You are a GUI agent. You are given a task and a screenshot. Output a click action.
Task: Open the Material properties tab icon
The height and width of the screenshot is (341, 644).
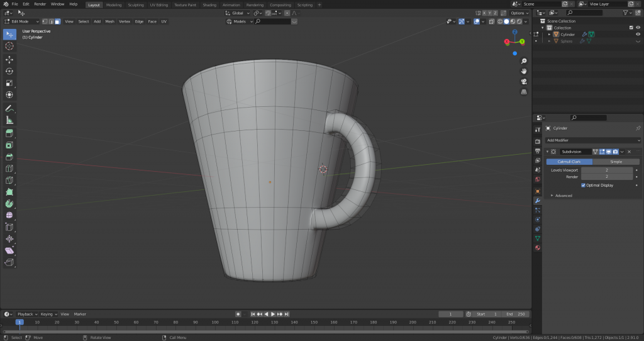coord(537,248)
